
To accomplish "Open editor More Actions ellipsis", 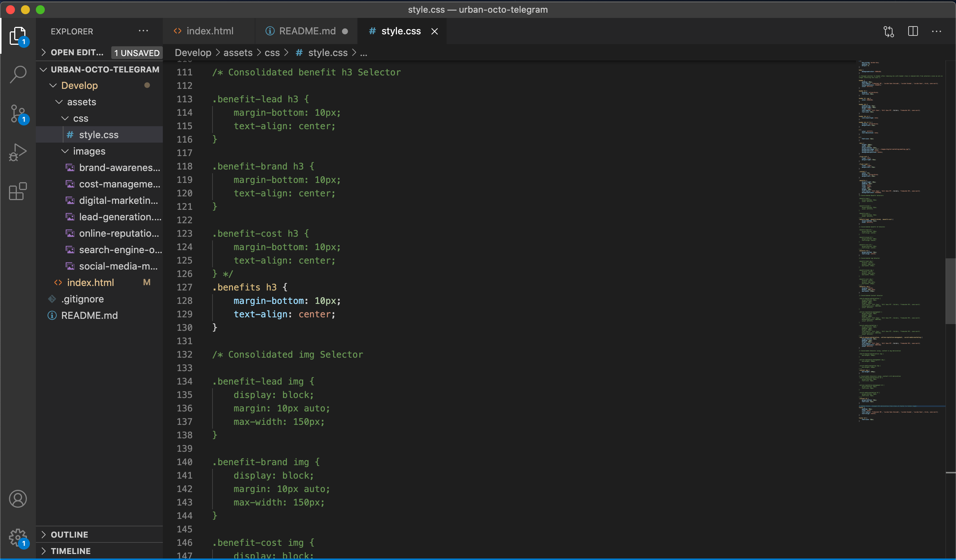I will coord(936,31).
